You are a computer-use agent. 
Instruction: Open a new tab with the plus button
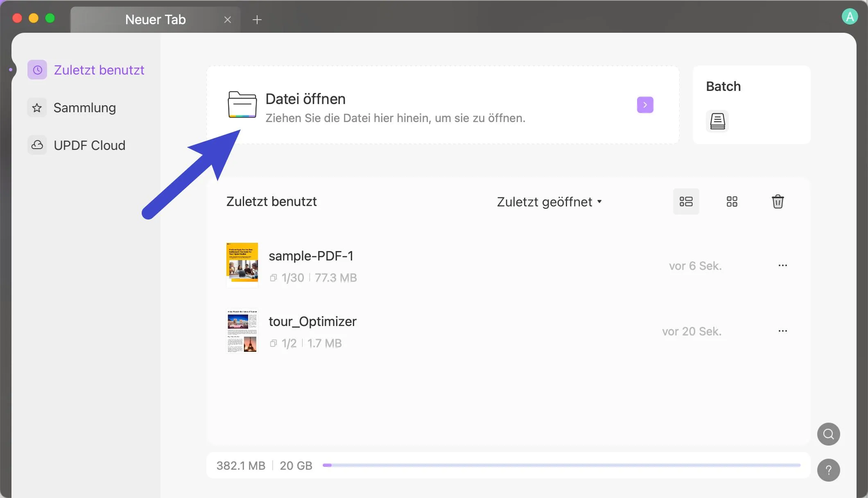point(257,19)
